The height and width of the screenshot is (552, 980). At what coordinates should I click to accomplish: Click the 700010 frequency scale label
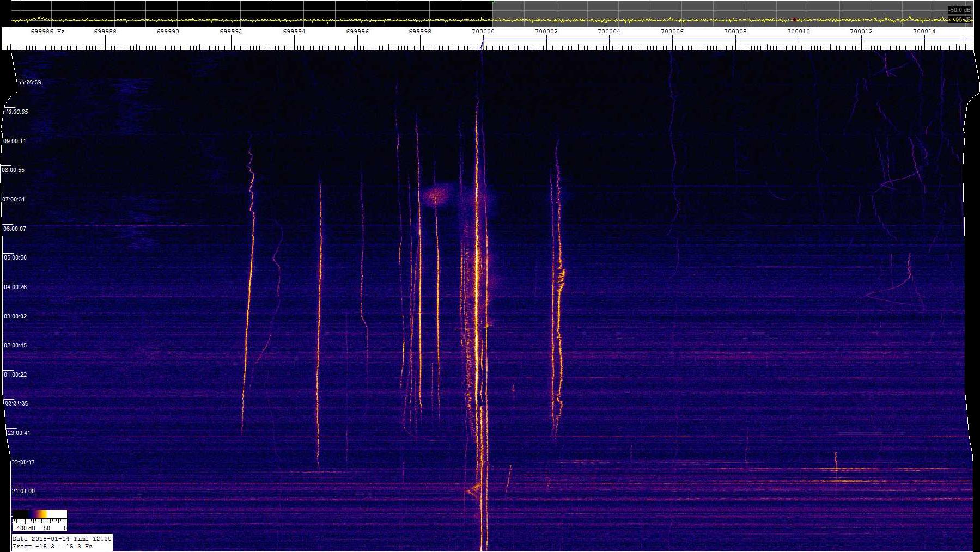tap(799, 32)
